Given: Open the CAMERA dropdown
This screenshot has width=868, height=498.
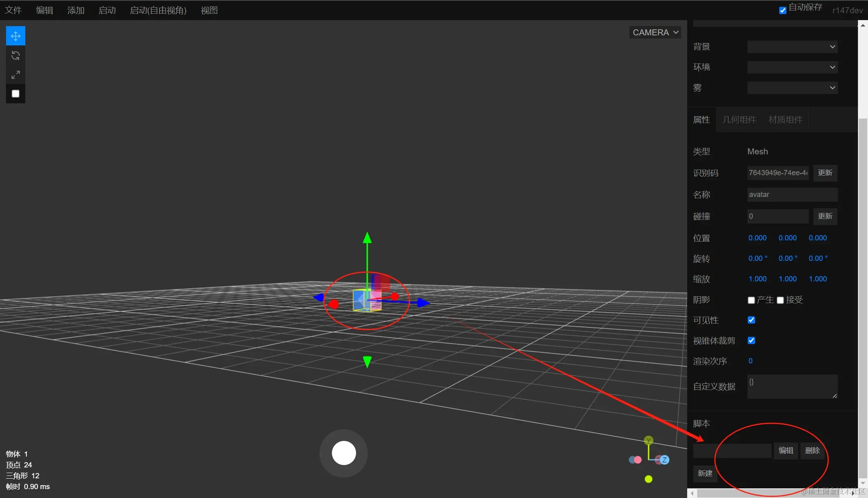Looking at the screenshot, I should [655, 33].
